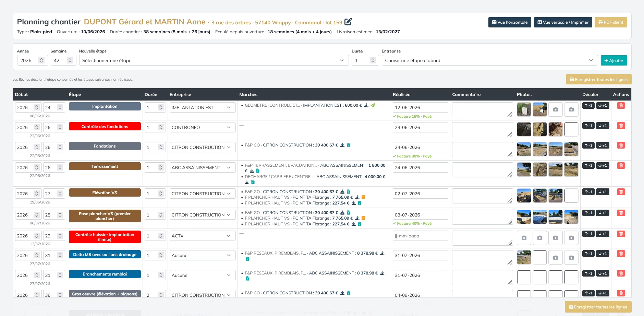Open the IMPLANTATION EST company dropdown

(202, 107)
